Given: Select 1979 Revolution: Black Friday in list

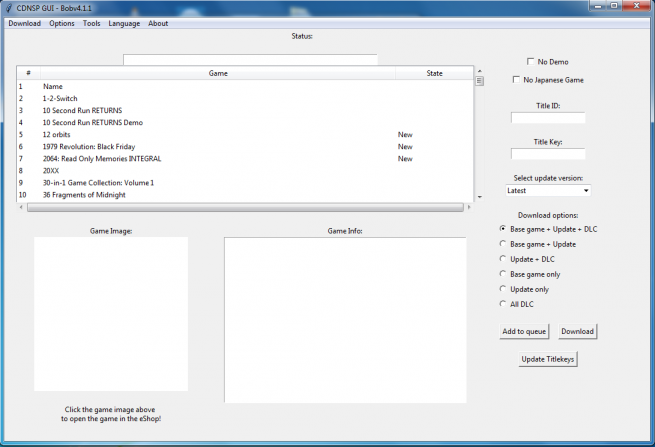Looking at the screenshot, I should point(89,147).
